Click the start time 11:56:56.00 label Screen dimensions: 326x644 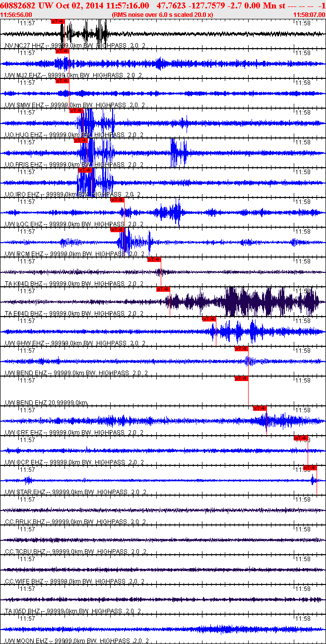pyautogui.click(x=16, y=15)
